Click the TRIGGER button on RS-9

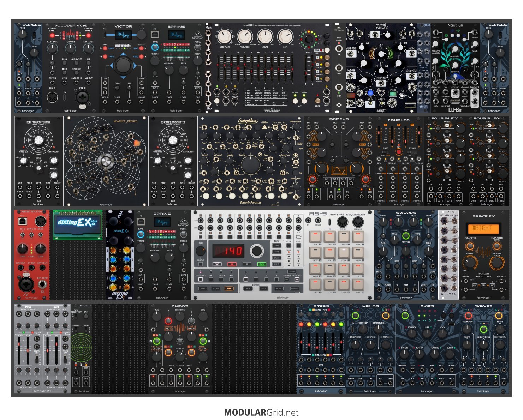[x=292, y=272]
